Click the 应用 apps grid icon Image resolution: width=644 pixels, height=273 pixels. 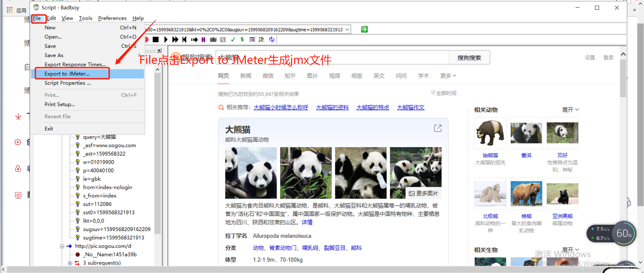(x=10, y=10)
